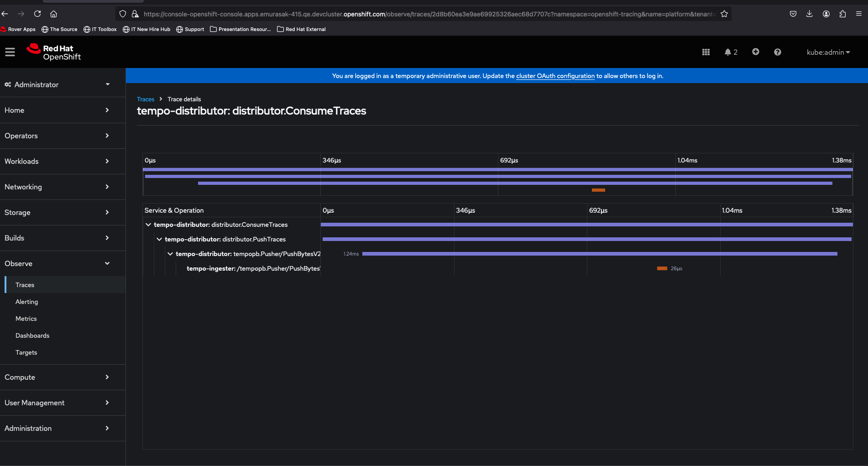
Task: Click the shield tracking protection icon
Action: 123,14
